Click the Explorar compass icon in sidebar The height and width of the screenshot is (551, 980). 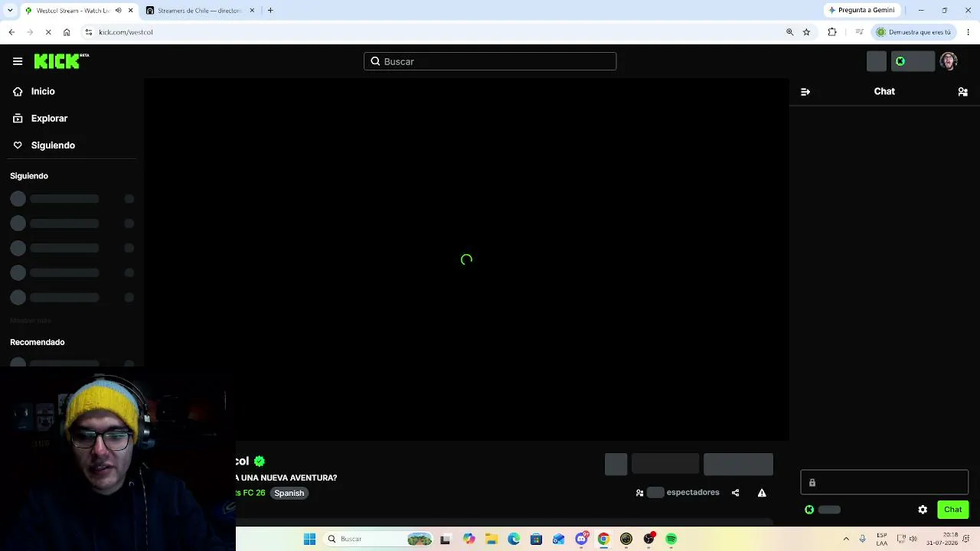[x=18, y=119]
